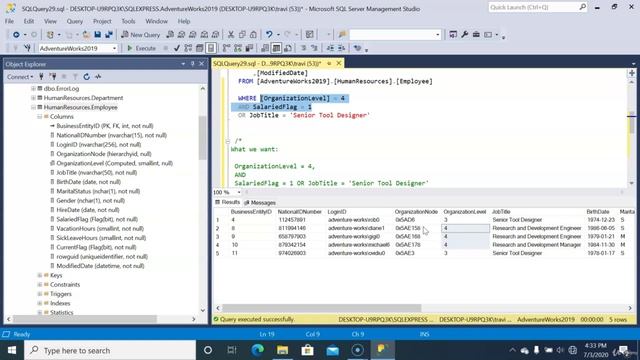Click the Object Explorer horizontal scrollbar thumb
Viewport: 640px width, 360px height.
point(86,319)
